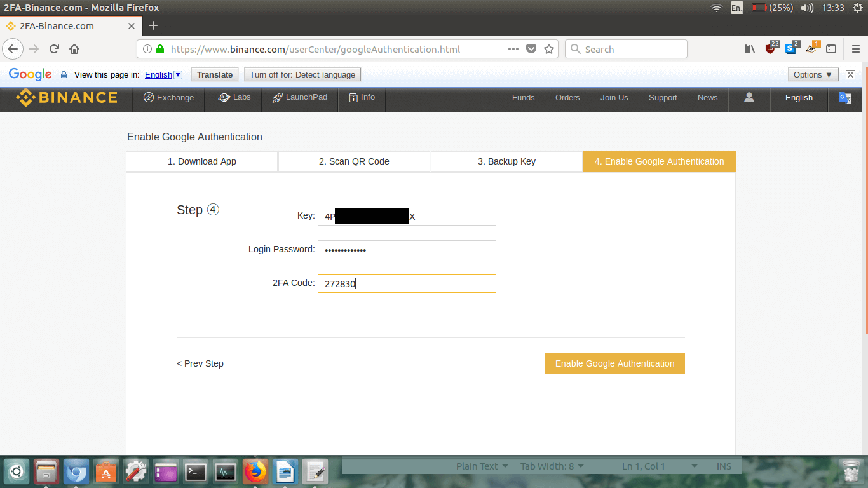This screenshot has width=868, height=488.
Task: Open the Text Editor in the dock
Action: click(x=315, y=472)
